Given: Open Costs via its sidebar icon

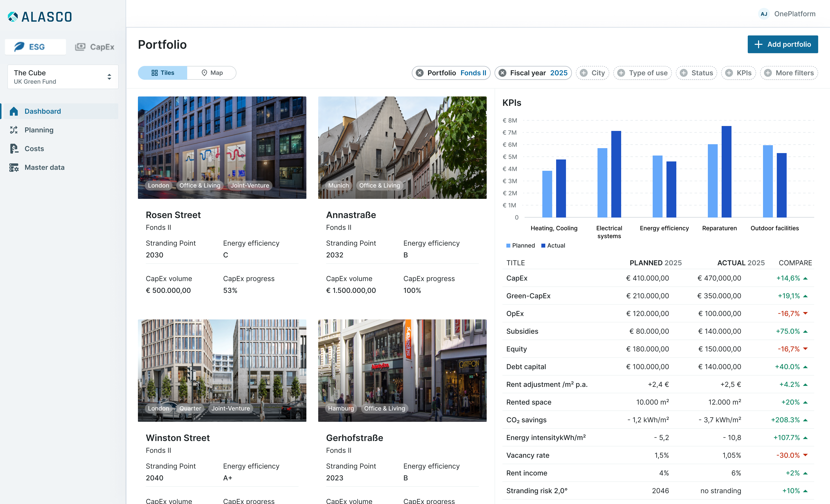Looking at the screenshot, I should pyautogui.click(x=14, y=148).
